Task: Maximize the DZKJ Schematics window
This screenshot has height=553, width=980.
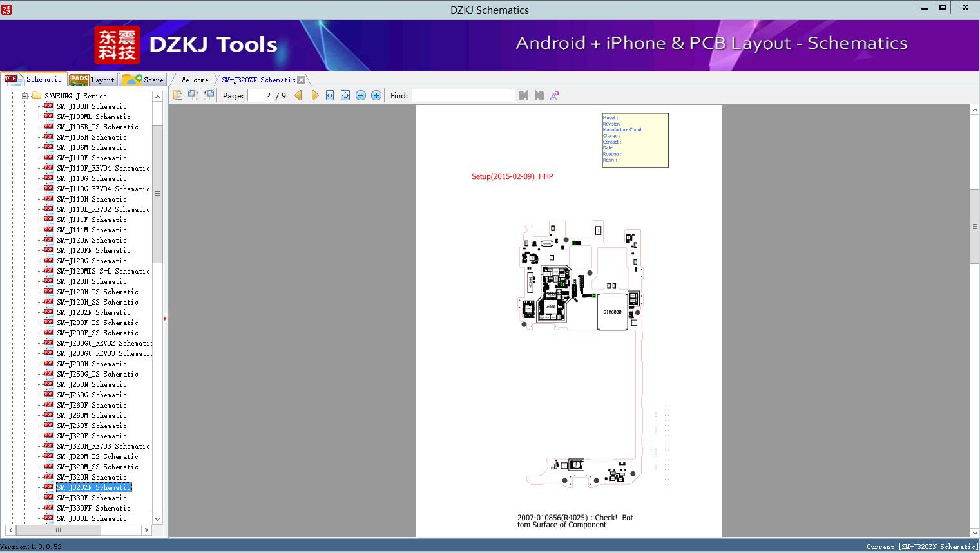Action: [943, 8]
